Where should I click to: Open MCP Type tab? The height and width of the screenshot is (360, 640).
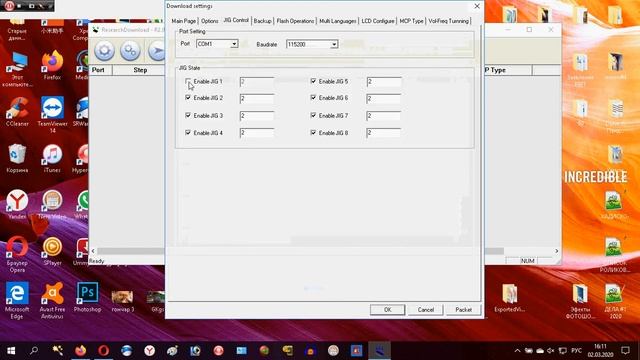point(411,21)
